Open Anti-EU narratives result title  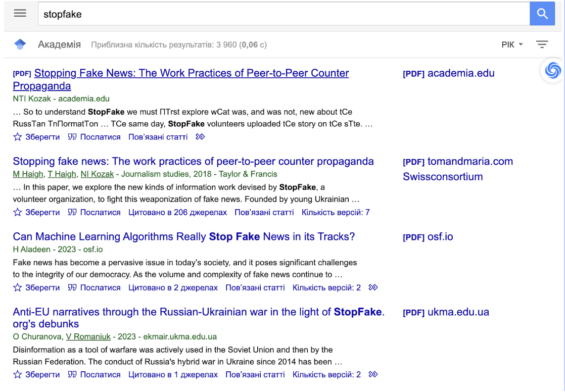point(199,317)
